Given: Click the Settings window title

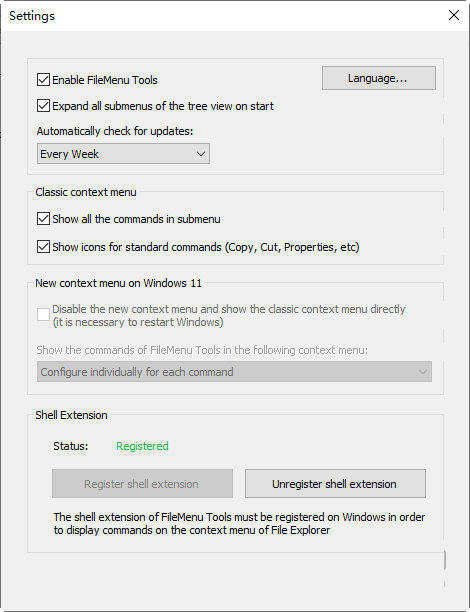Looking at the screenshot, I should tap(32, 16).
